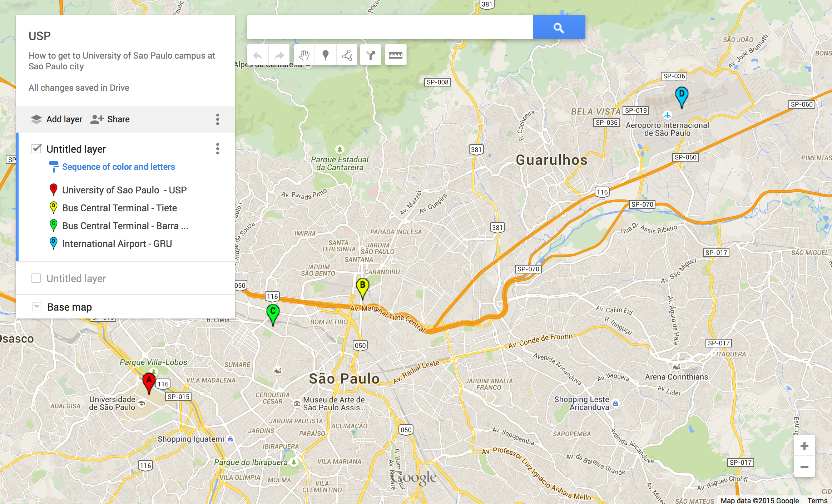Click the São Paulo city label
The image size is (832, 504).
344,379
